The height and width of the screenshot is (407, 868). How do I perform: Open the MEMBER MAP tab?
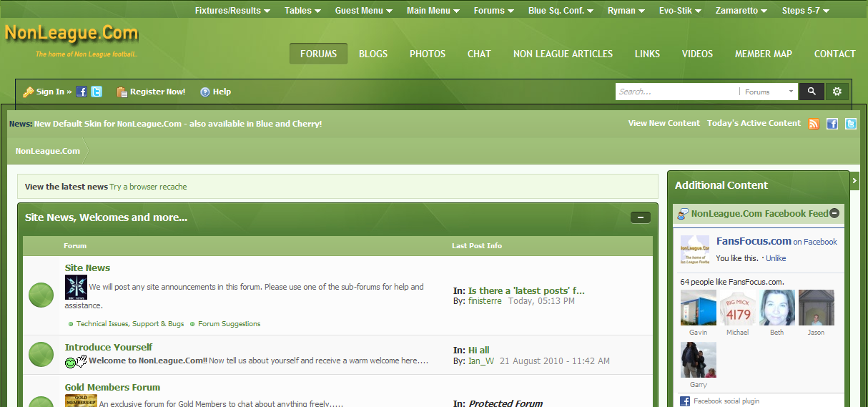(x=764, y=54)
